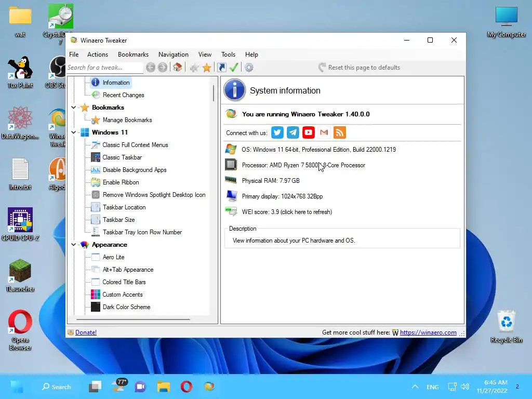The height and width of the screenshot is (399, 532).
Task: Collapse the Windows 11 tree section
Action: point(74,132)
